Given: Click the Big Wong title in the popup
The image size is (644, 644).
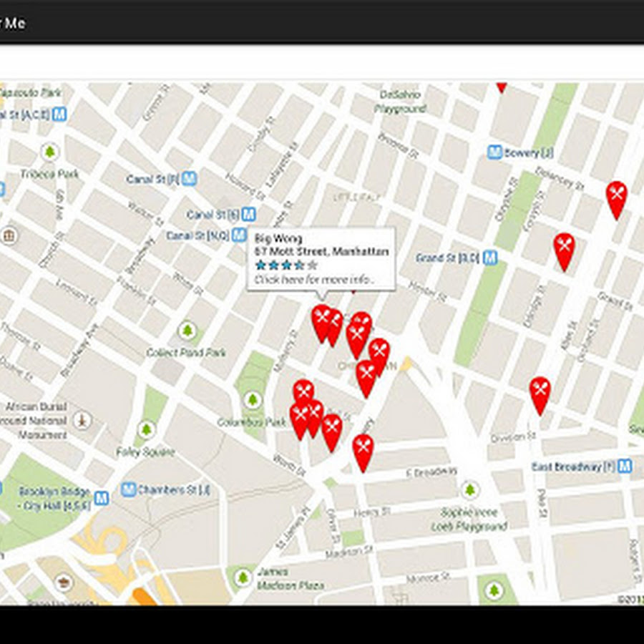Looking at the screenshot, I should click(278, 238).
